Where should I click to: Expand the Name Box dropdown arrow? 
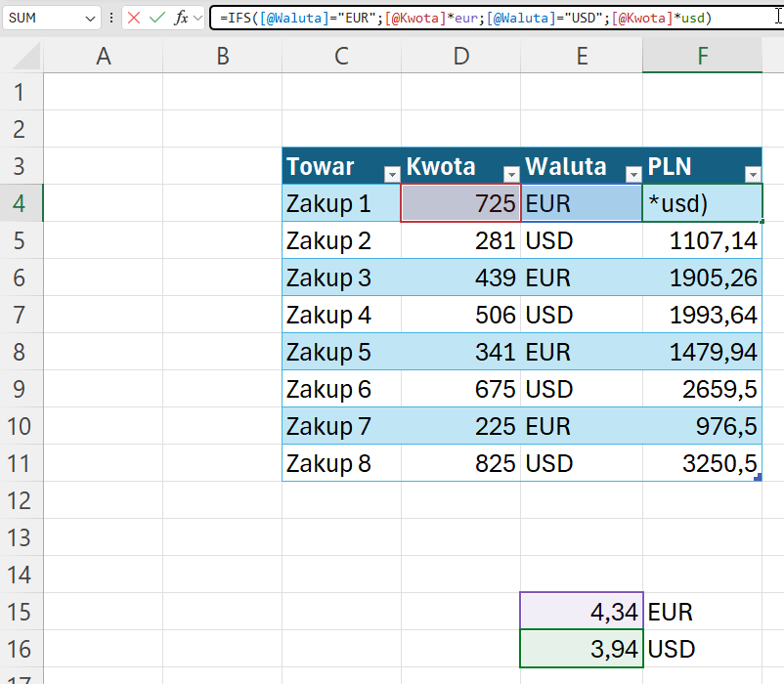click(x=91, y=19)
